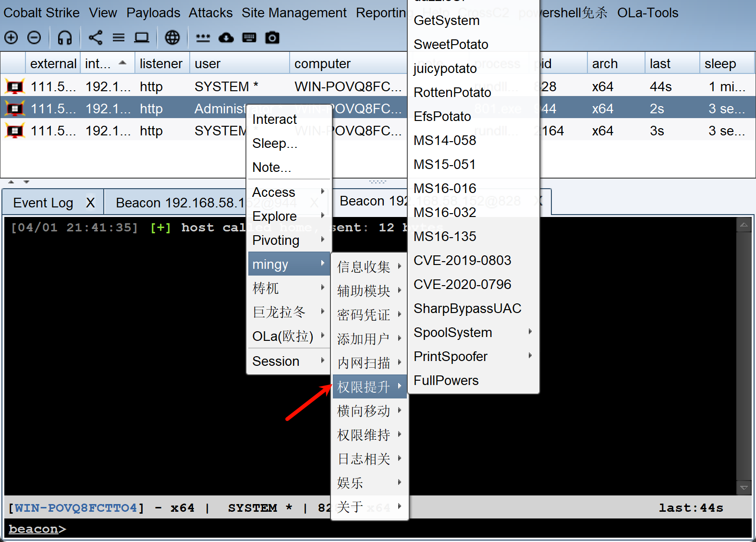
Task: Select beacon icon for Administrator row
Action: click(15, 108)
